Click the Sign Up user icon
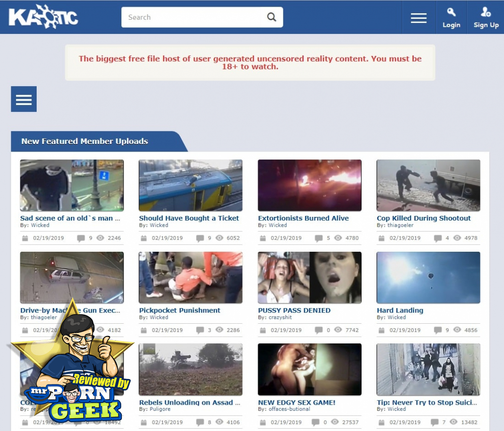This screenshot has width=504, height=431. point(486,13)
